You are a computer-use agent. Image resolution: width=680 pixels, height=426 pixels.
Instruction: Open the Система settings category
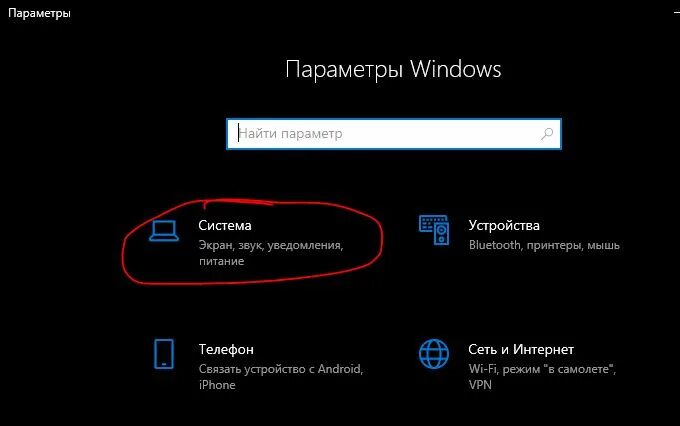(x=225, y=226)
